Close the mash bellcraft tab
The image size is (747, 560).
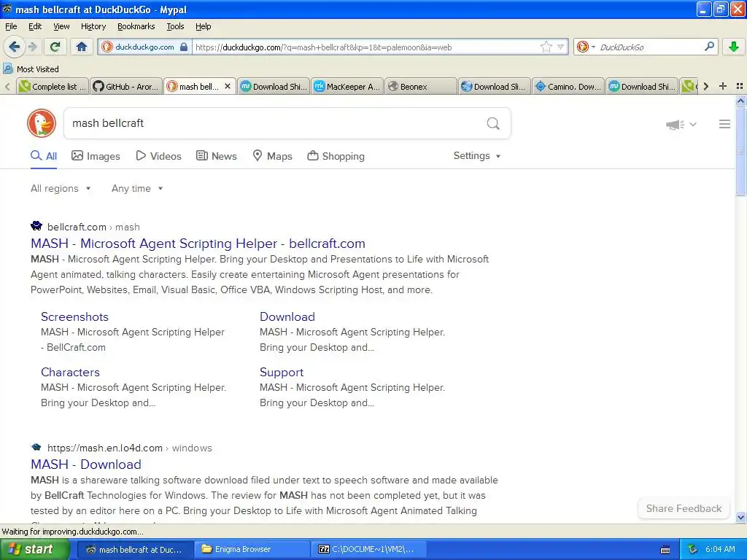click(x=228, y=86)
